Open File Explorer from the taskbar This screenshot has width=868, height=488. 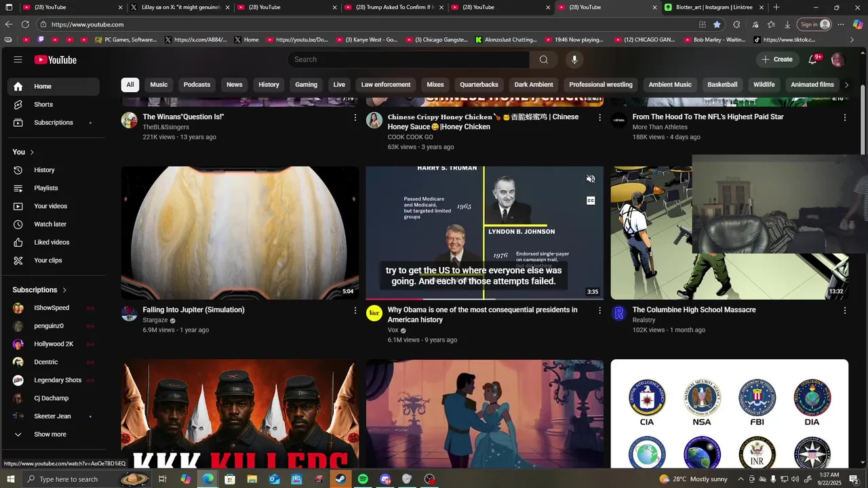252,479
